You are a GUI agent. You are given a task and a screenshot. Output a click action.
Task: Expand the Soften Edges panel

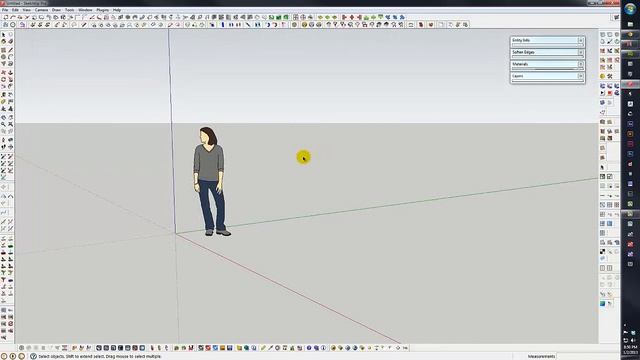click(x=544, y=52)
